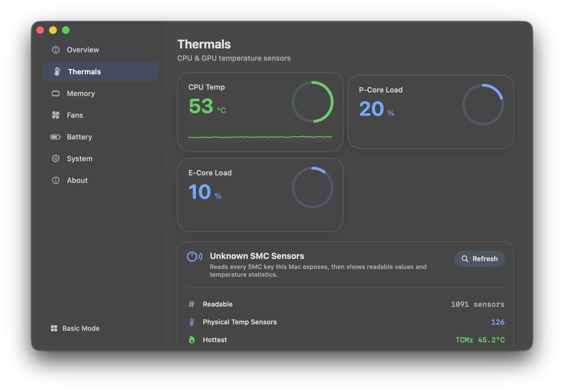Click the grid icon next to Basic Mode
This screenshot has width=564, height=392.
(54, 328)
